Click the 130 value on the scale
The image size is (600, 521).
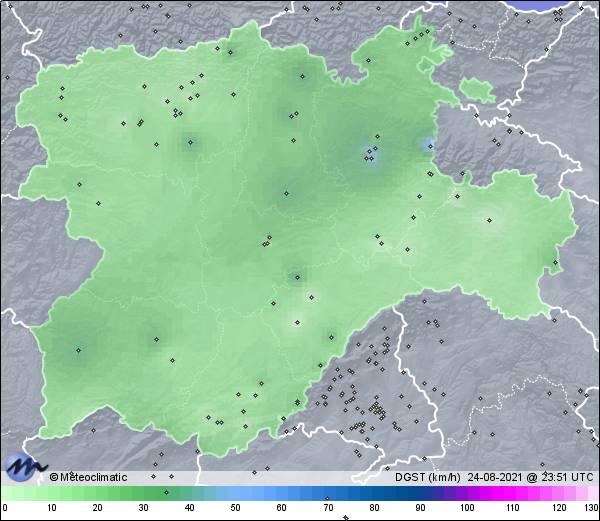tap(591, 508)
